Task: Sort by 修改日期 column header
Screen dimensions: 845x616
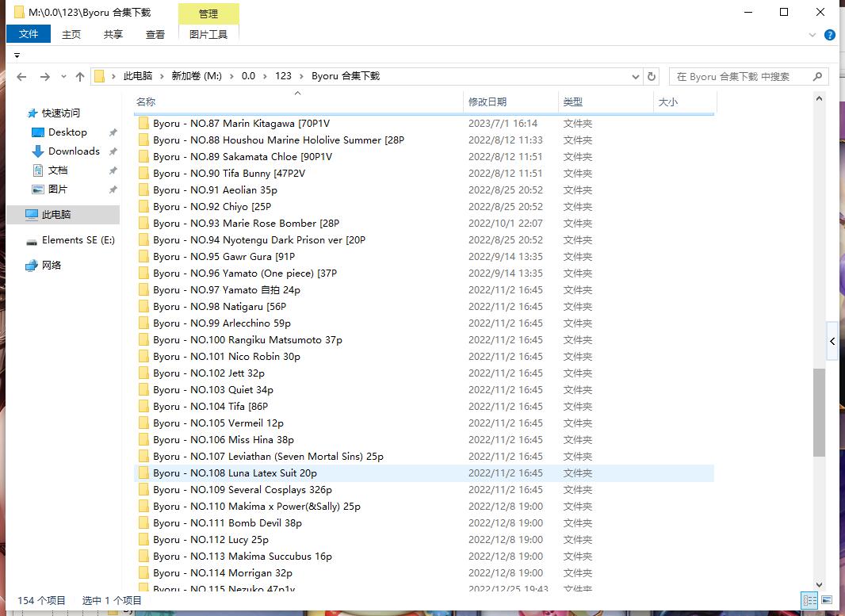Action: point(487,101)
